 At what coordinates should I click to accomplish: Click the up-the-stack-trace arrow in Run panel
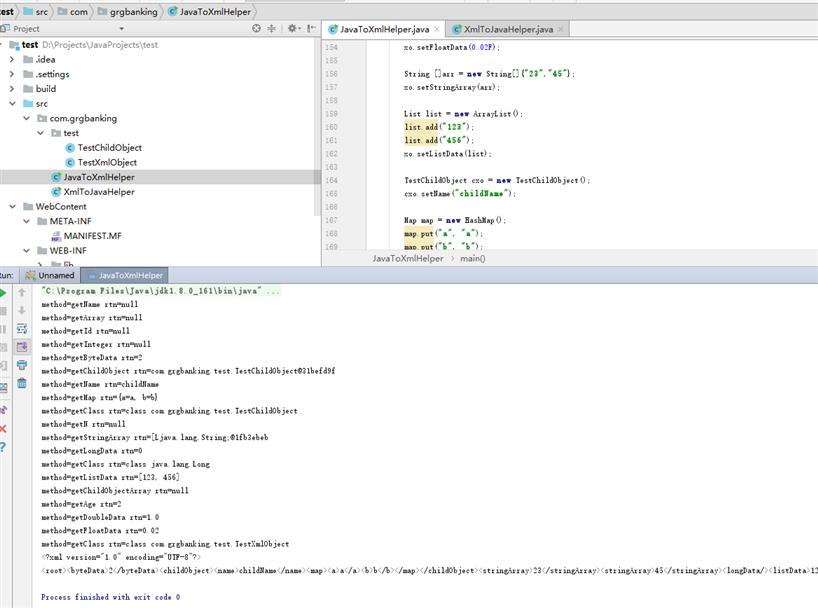[22, 292]
